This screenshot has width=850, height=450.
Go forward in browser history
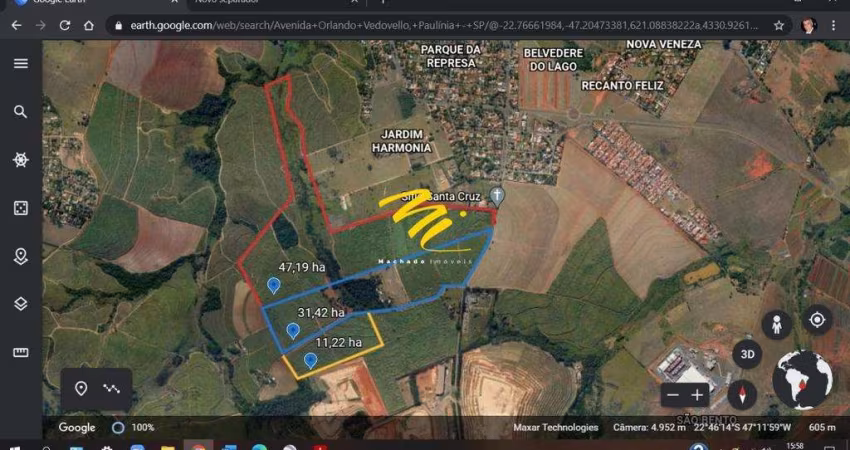(x=41, y=25)
